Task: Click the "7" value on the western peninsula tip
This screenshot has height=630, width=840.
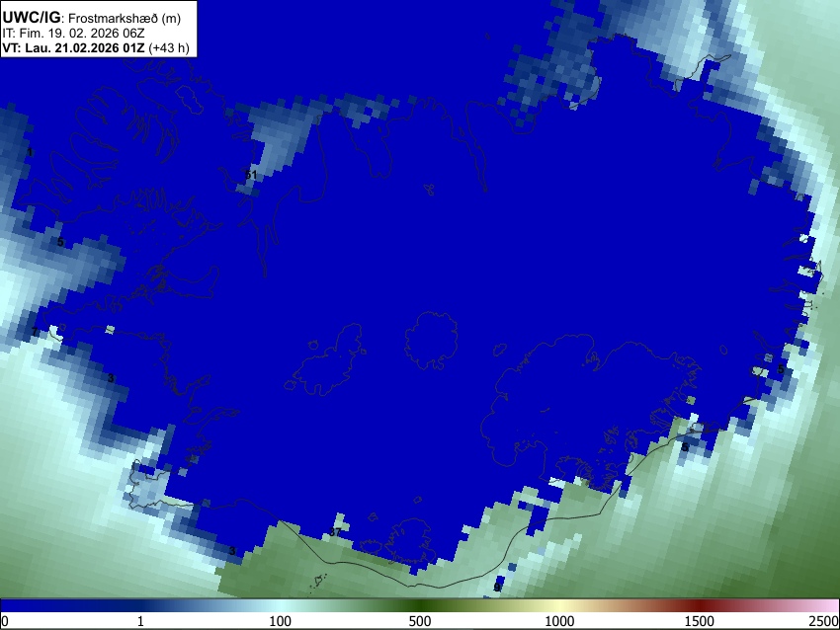Action: (35, 332)
